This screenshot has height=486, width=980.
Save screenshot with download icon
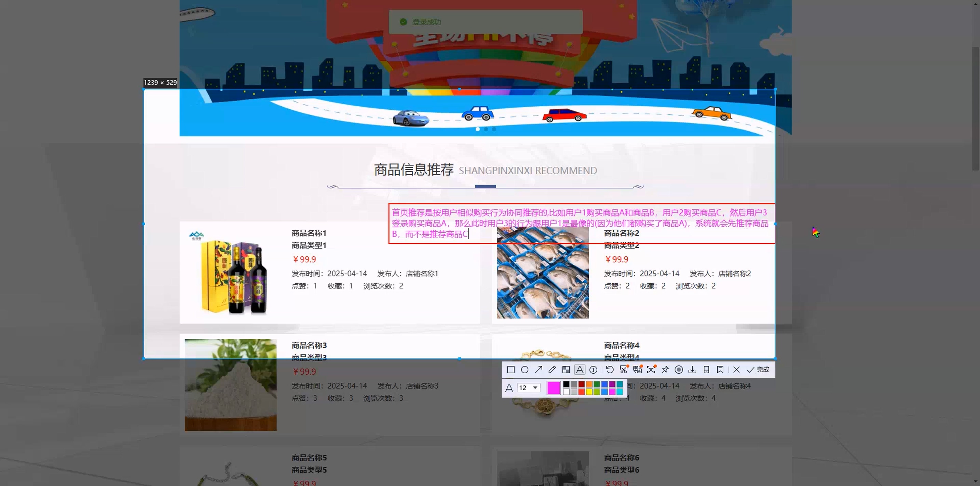pos(692,369)
